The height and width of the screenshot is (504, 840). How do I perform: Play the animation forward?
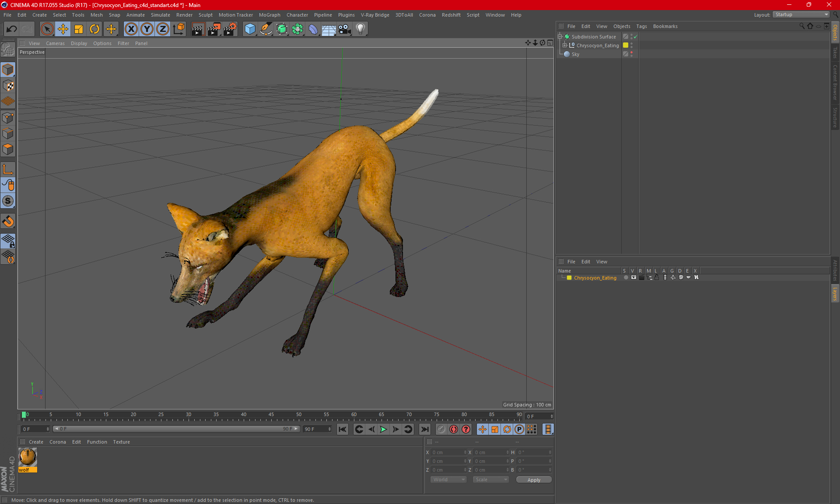coord(383,429)
